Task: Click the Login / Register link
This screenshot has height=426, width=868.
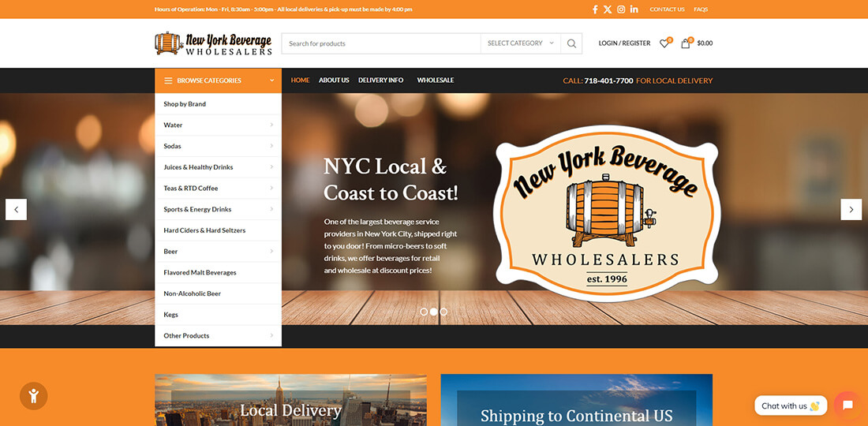Action: point(624,43)
